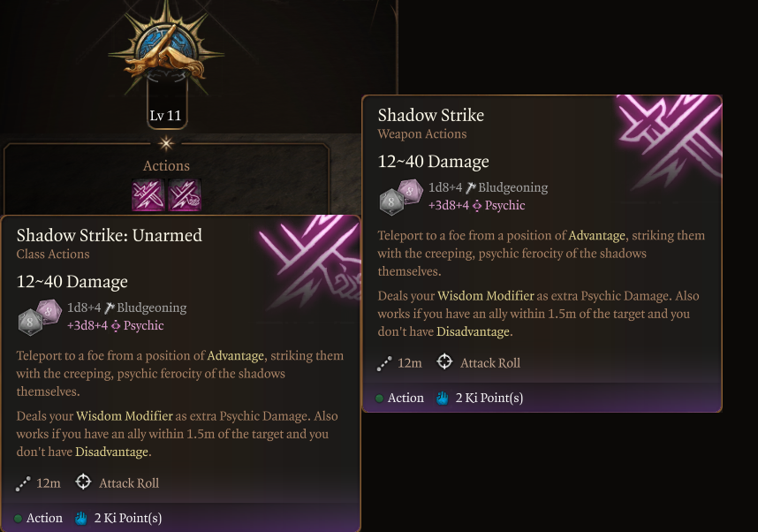This screenshot has width=758, height=532.
Task: Click the Attack Roll crosshair icon in the Weapon Actions tooltip
Action: (444, 362)
